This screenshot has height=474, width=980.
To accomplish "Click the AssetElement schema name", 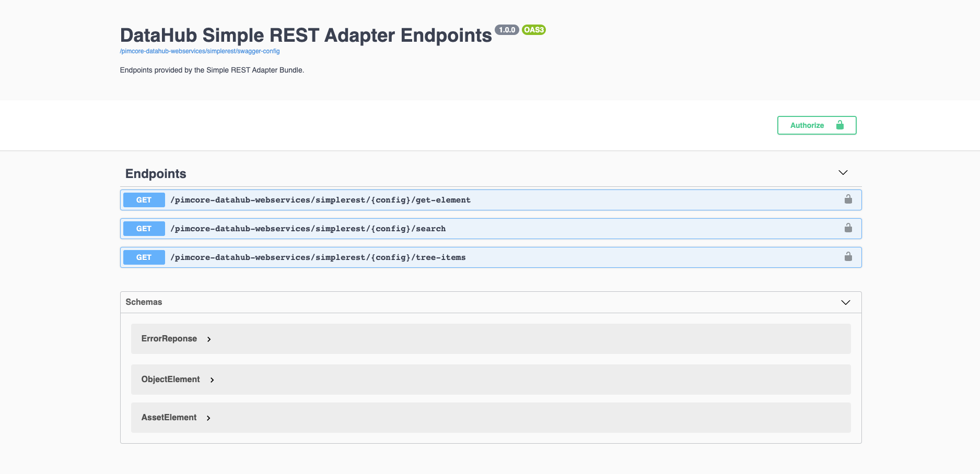I will tap(169, 418).
